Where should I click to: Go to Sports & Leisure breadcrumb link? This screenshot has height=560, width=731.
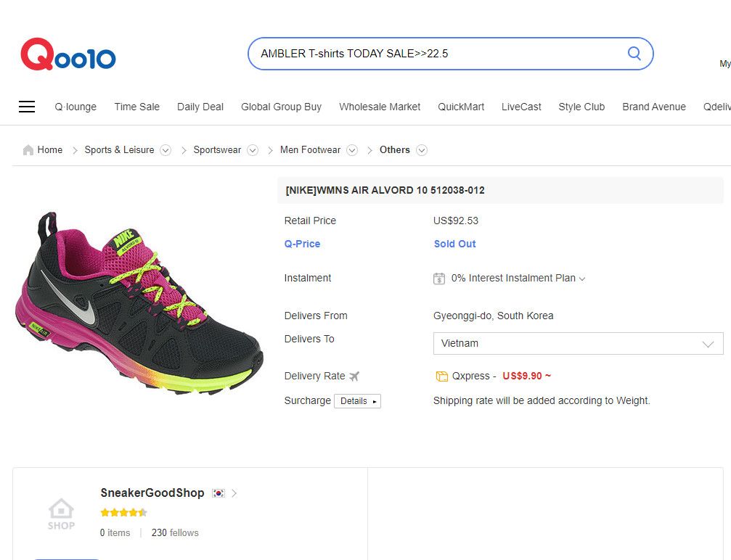(x=119, y=150)
